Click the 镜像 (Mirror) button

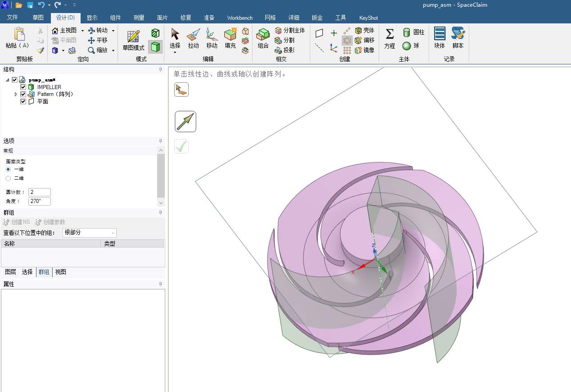[x=365, y=50]
